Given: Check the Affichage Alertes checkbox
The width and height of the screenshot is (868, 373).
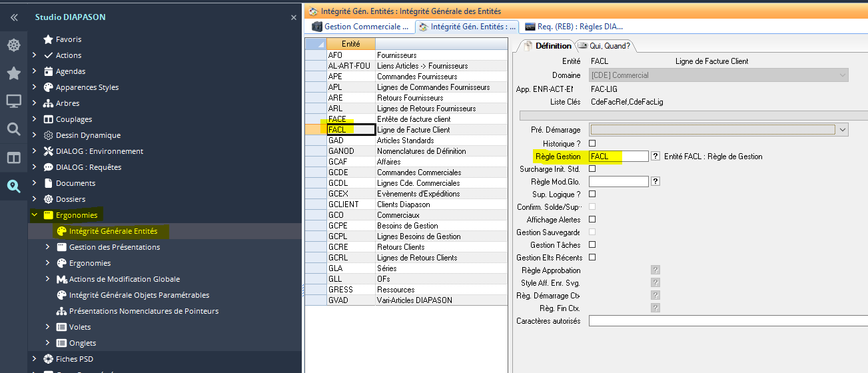Looking at the screenshot, I should (x=592, y=219).
